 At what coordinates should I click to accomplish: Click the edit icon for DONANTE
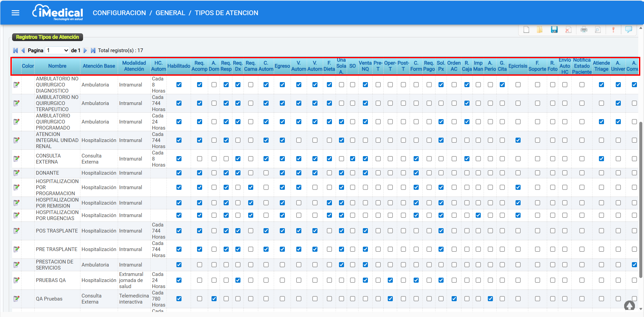[16, 173]
